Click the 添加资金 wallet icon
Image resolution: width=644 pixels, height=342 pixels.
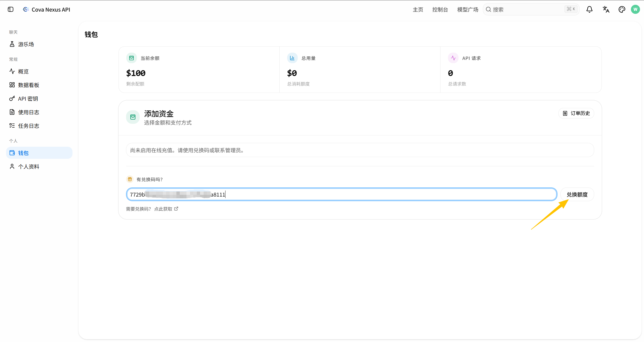[x=133, y=117]
